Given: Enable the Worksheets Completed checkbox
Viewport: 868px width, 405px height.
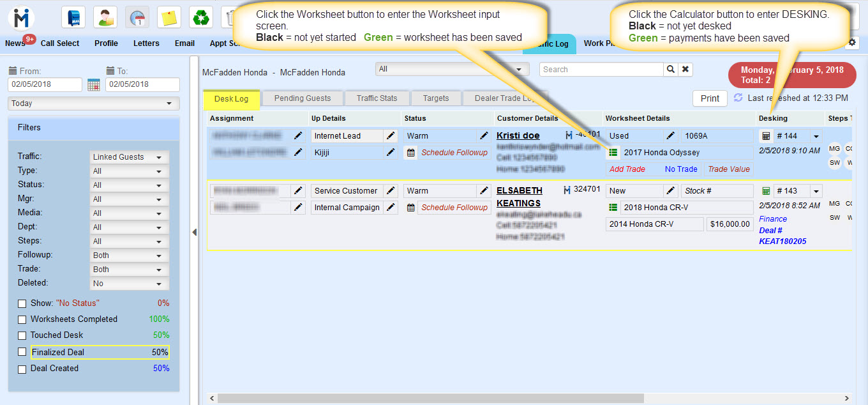Looking at the screenshot, I should pyautogui.click(x=22, y=319).
